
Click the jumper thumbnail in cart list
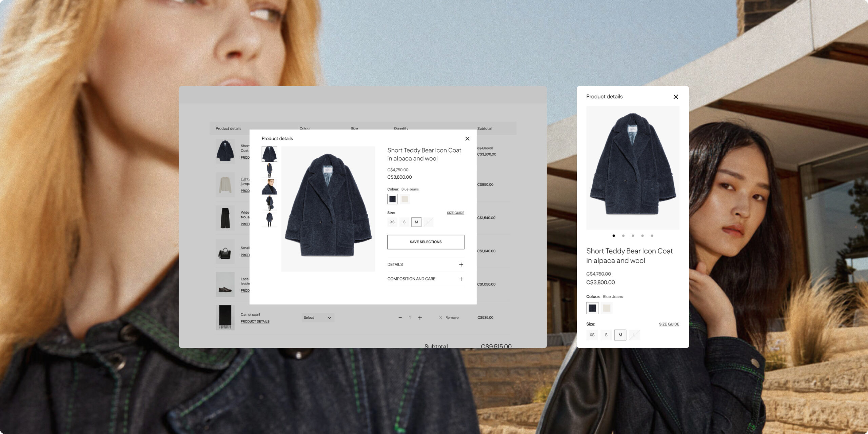[x=225, y=185]
